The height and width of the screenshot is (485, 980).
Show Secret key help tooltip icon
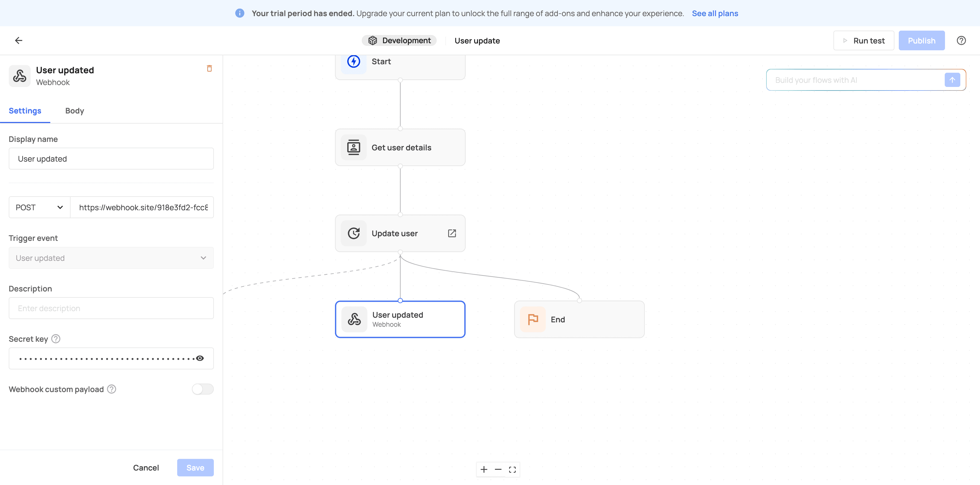coord(56,338)
